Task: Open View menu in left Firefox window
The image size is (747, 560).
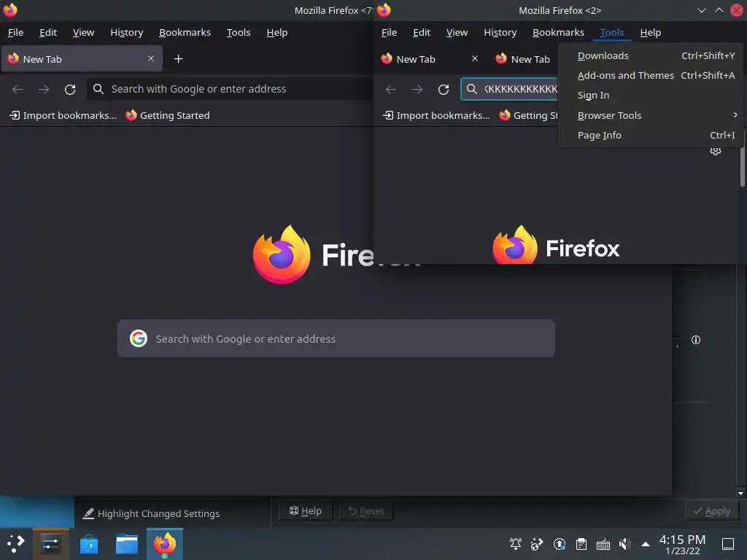Action: (x=83, y=32)
